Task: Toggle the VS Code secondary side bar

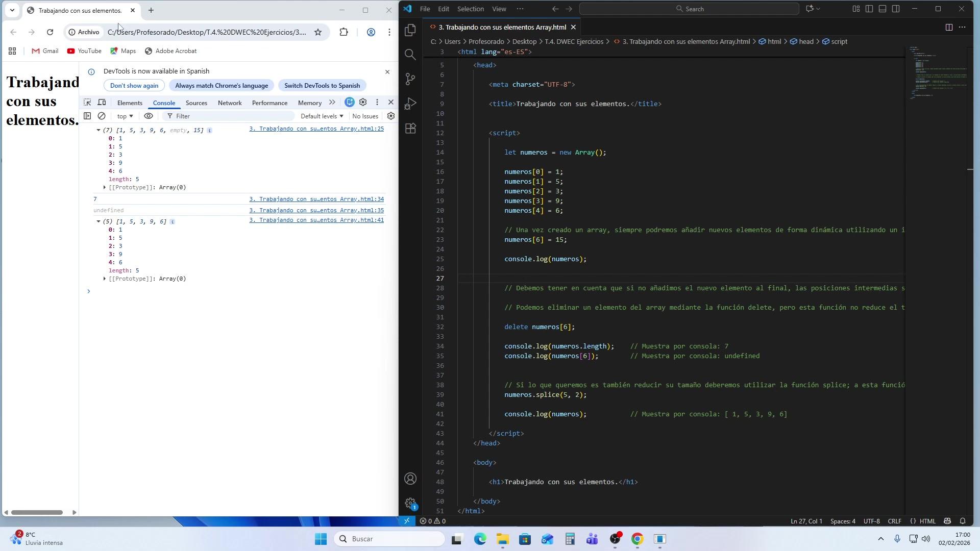Action: tap(896, 9)
